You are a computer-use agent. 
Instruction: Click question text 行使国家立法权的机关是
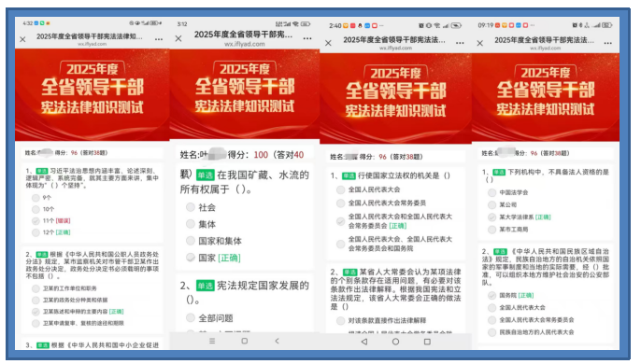pyautogui.click(x=404, y=175)
